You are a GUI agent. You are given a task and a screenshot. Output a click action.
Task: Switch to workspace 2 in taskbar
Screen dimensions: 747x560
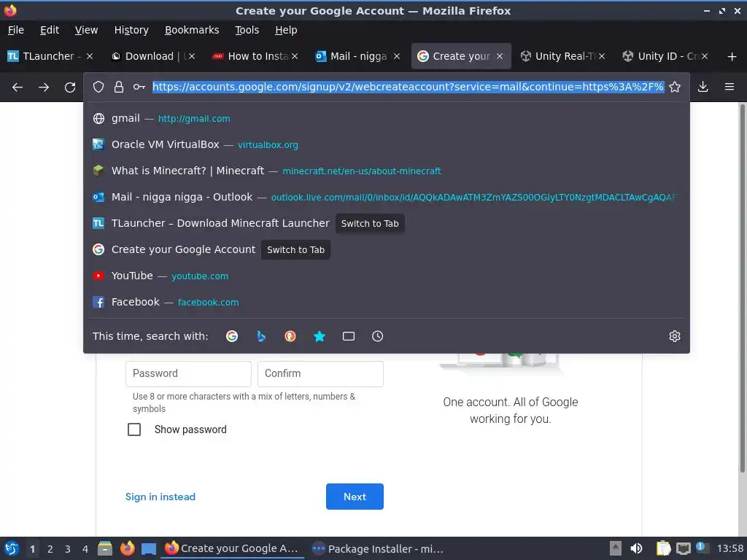(x=50, y=549)
